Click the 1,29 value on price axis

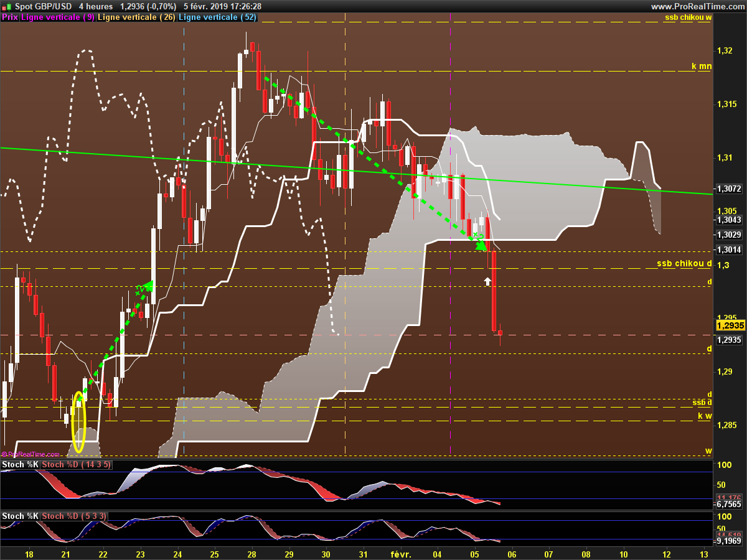pos(724,372)
